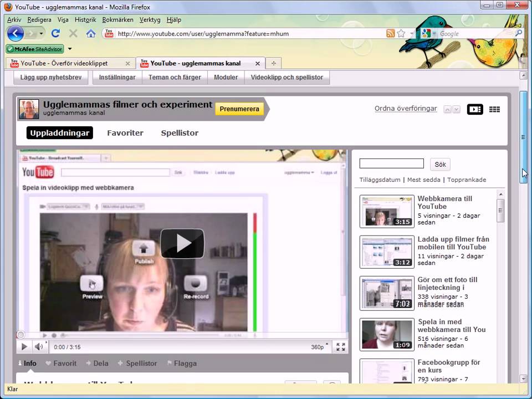Click the channel video search field

point(392,163)
